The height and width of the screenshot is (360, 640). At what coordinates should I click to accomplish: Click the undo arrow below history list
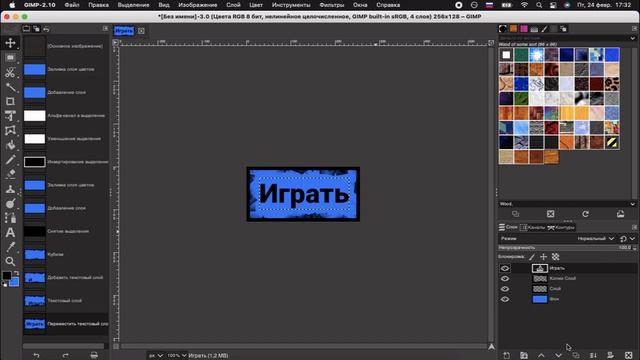click(36, 356)
